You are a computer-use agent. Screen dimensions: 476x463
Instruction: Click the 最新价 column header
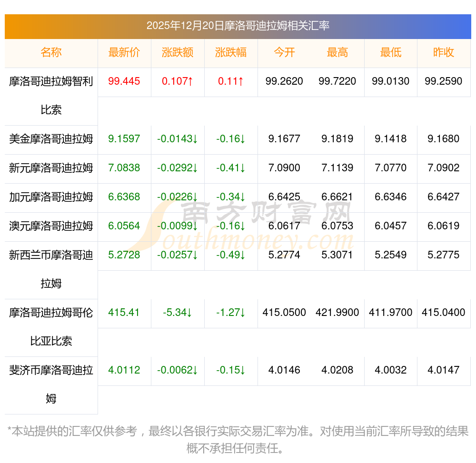[124, 53]
